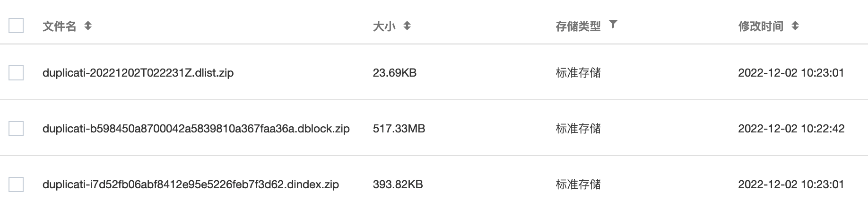Click the 存储类型 column header
This screenshot has width=868, height=210.
coord(578,26)
